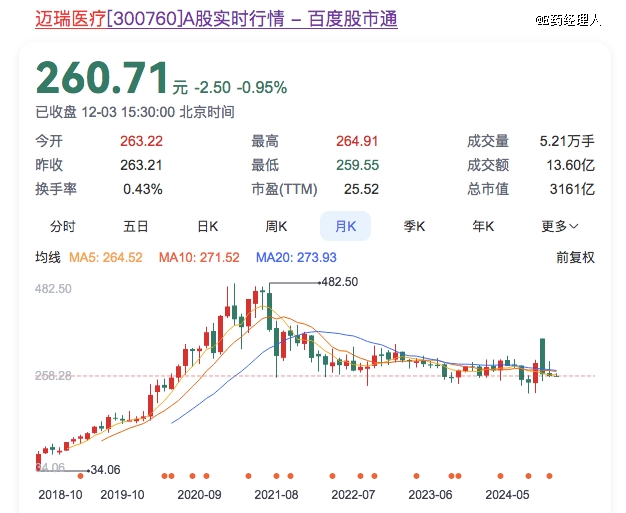Toggle the MA10 moving average indicator

click(x=199, y=257)
